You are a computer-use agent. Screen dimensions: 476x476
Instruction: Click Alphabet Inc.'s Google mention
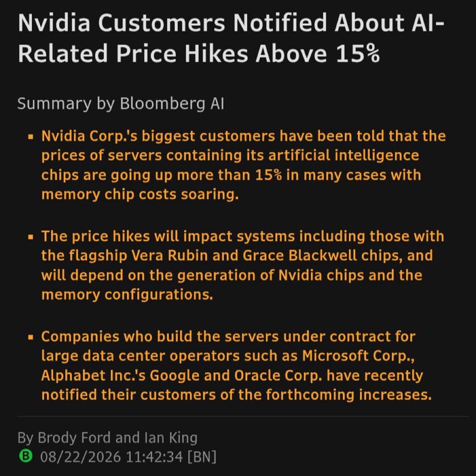click(121, 376)
